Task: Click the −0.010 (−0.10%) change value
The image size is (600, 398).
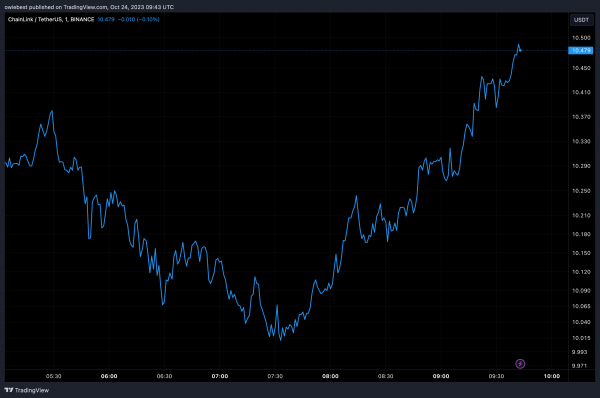Action: (139, 19)
